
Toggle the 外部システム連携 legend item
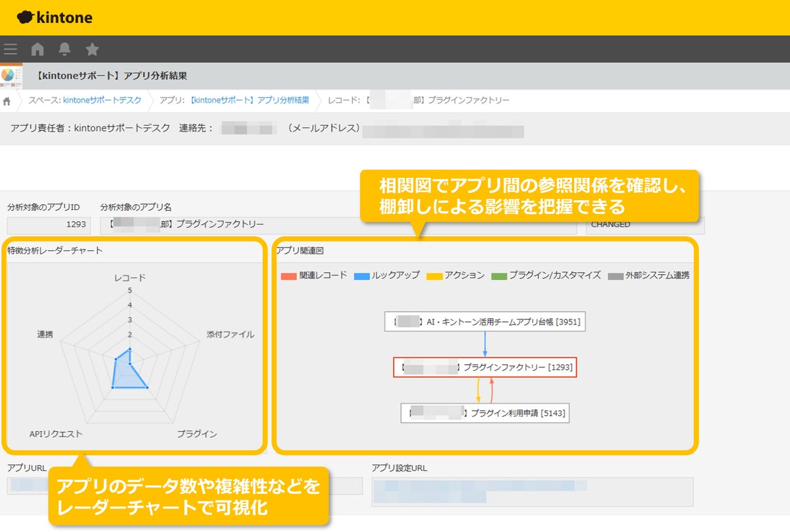point(649,275)
